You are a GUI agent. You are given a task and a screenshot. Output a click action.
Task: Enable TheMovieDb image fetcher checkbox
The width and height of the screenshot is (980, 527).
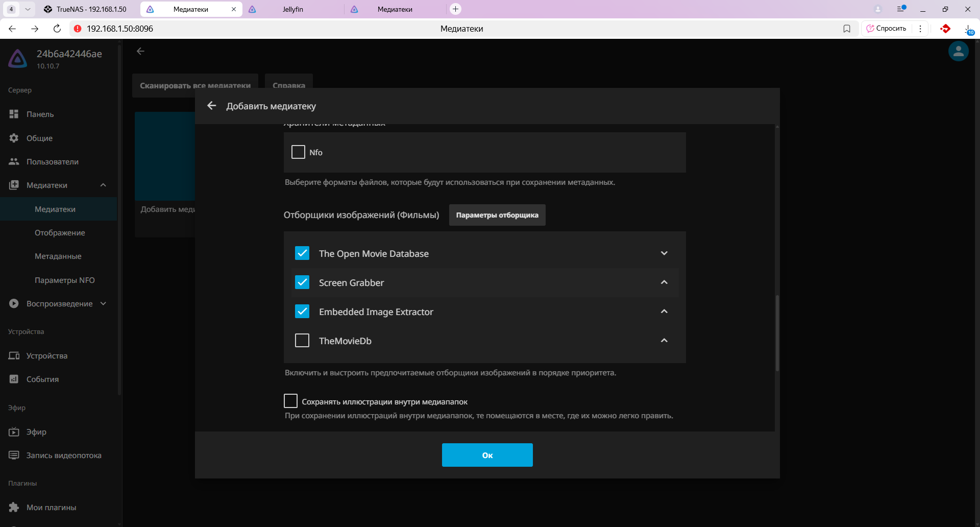(302, 341)
